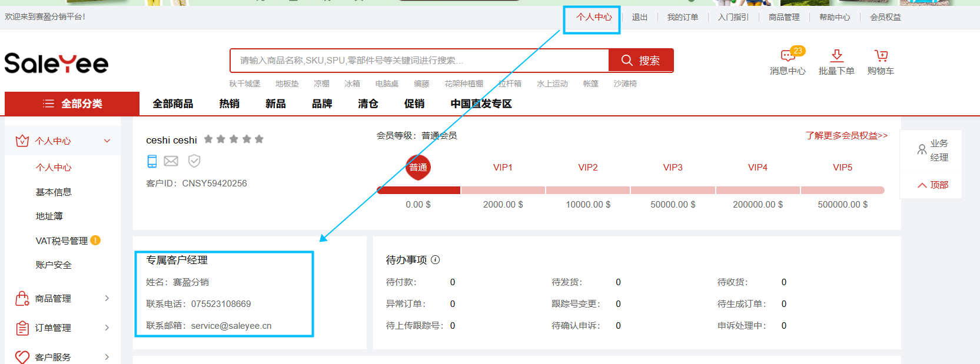Click the 批量下单 download icon
The width and height of the screenshot is (980, 364).
coord(836,56)
